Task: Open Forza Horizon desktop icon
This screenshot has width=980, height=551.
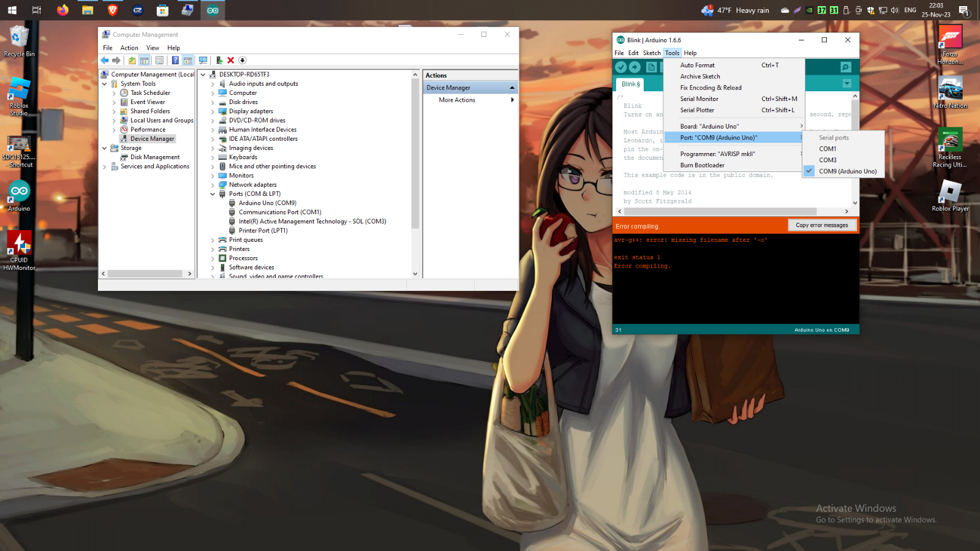Action: [x=950, y=45]
